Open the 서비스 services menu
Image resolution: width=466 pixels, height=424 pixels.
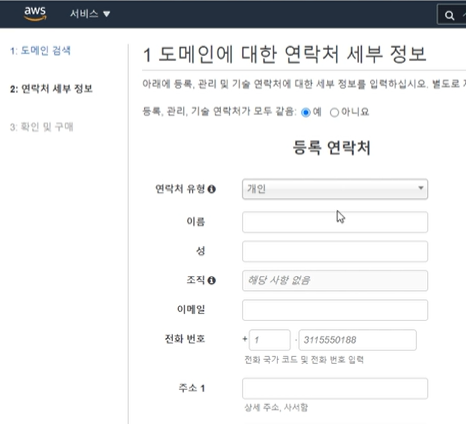tap(90, 14)
